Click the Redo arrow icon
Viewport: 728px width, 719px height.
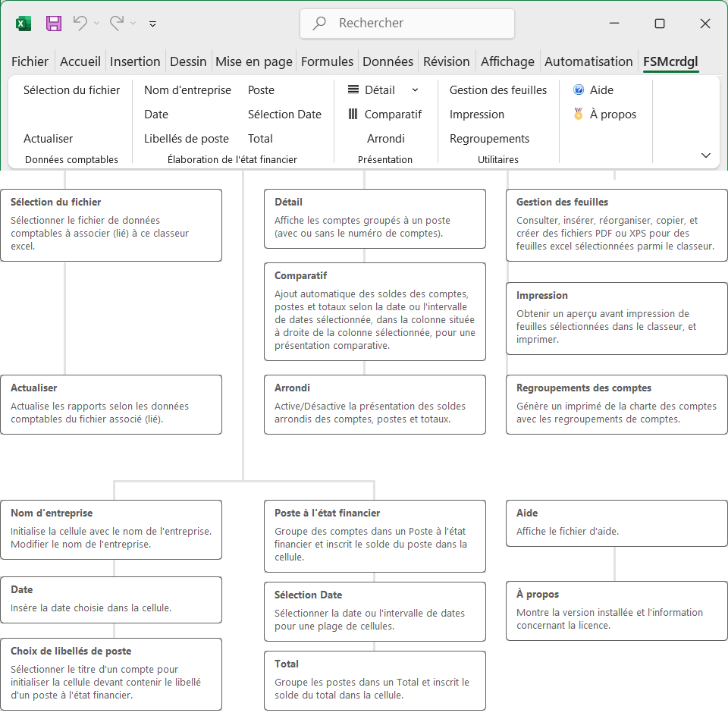pos(117,24)
